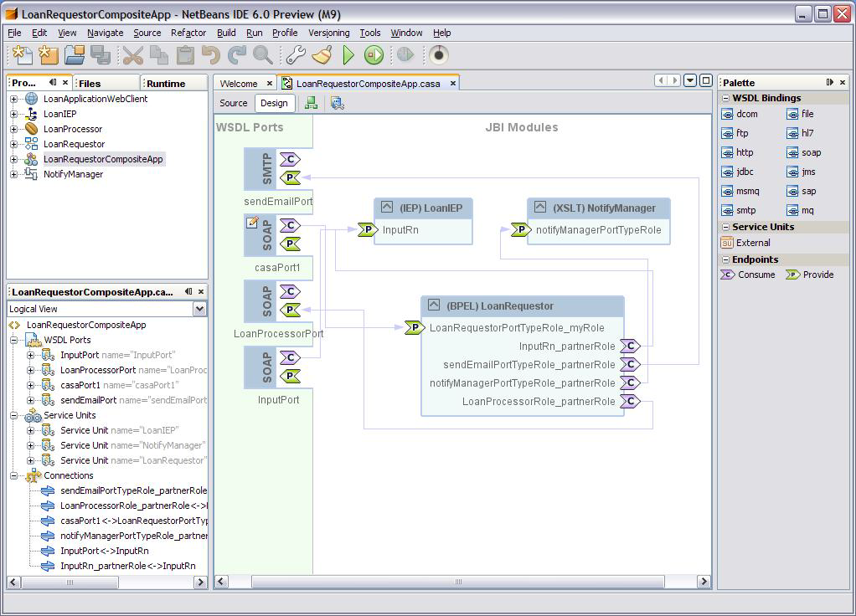Select the InputPort<->InputRn connection

click(x=104, y=551)
